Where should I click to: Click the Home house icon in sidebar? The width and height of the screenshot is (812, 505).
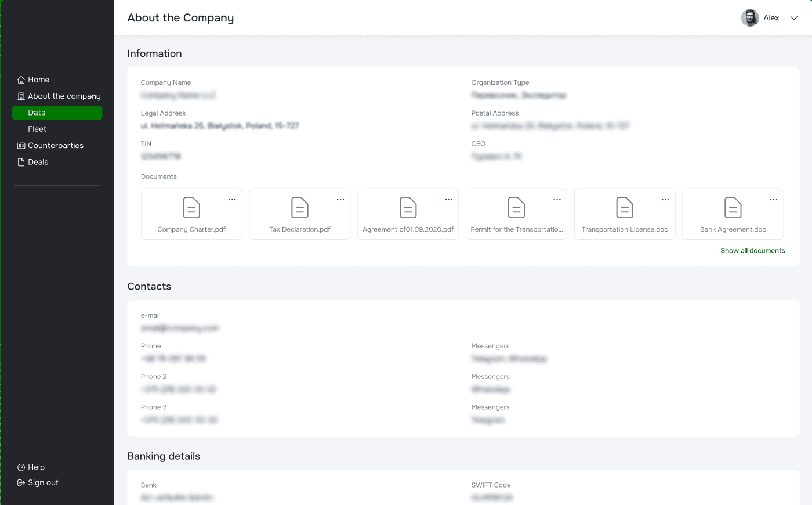[21, 80]
